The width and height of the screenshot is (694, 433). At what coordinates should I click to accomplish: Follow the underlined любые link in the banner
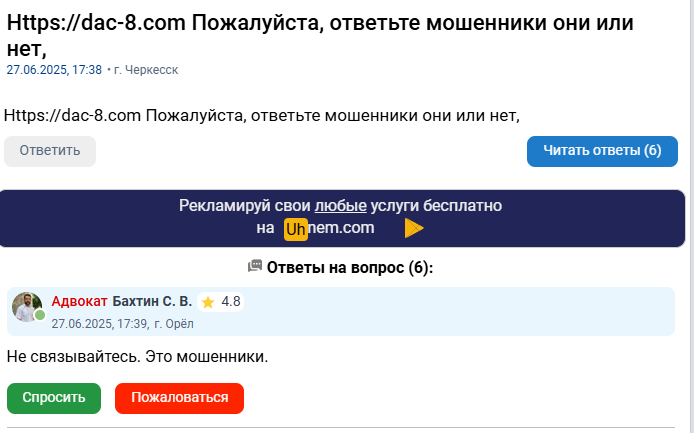pos(340,206)
